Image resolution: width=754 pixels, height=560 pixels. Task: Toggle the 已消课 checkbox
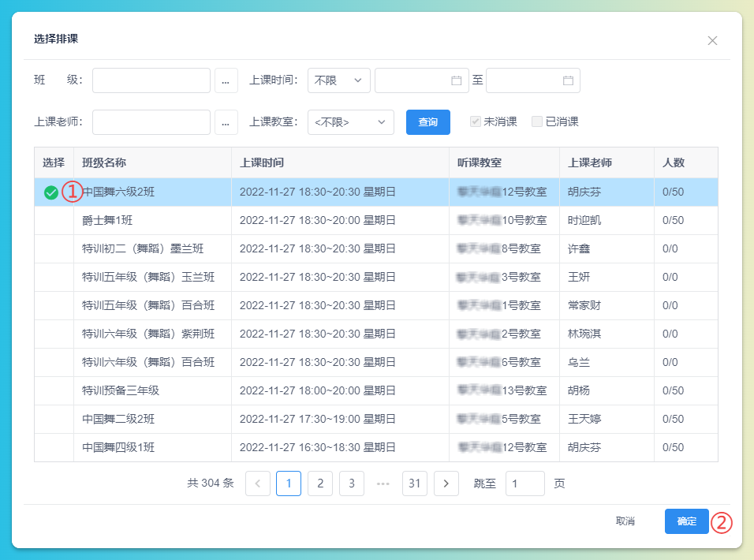coord(537,121)
